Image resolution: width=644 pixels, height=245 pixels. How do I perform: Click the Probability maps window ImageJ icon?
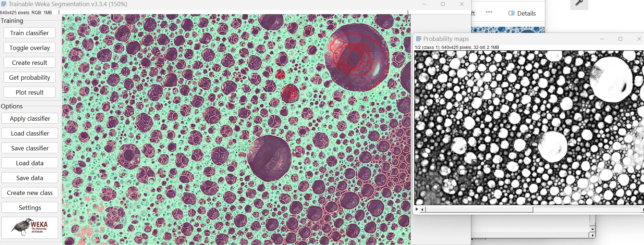(419, 39)
